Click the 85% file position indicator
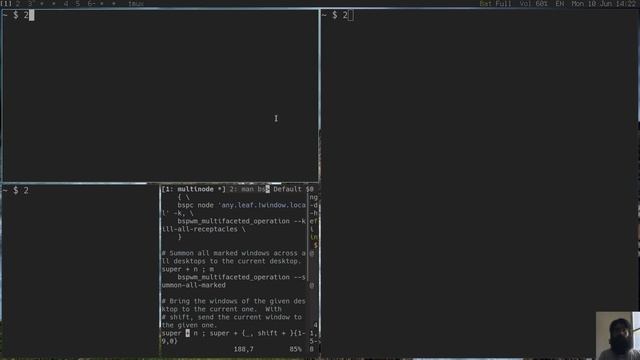 tap(295, 349)
